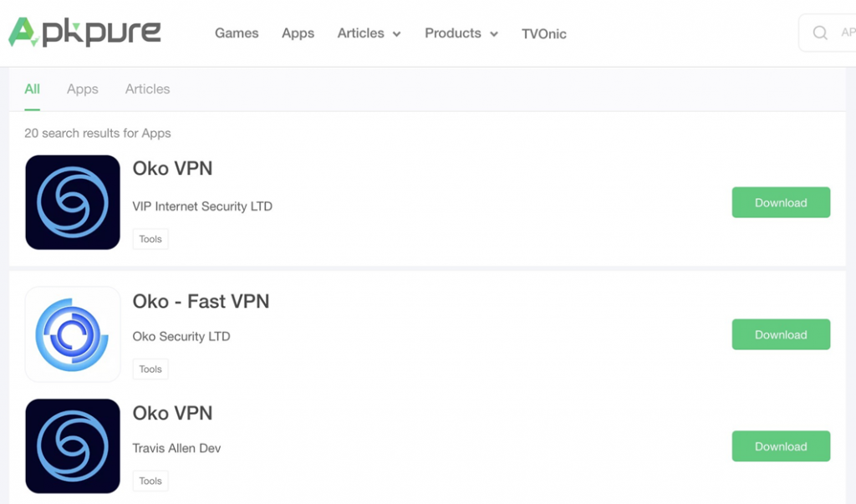Expand the Products dropdown menu
Screen dimensions: 856x504
point(461,33)
